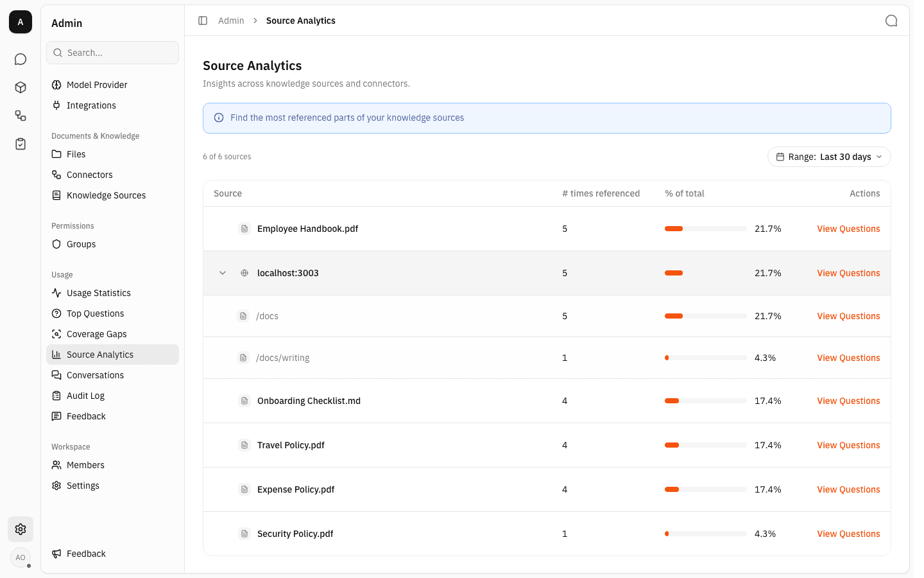Toggle the sidebar panel icon near breadcrumb
Viewport: 924px width, 578px height.
[203, 21]
